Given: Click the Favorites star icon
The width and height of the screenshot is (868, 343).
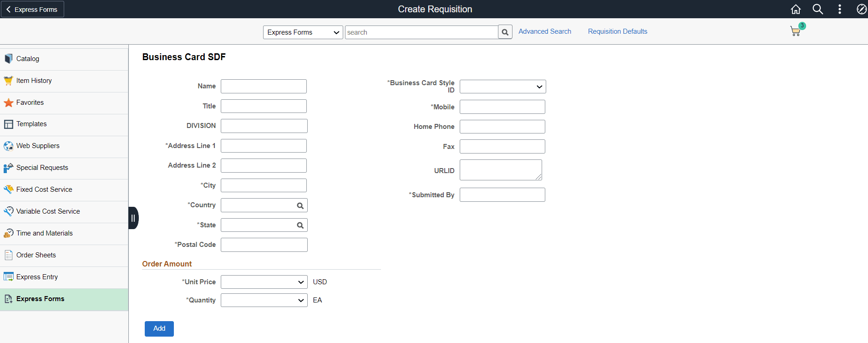Looking at the screenshot, I should point(9,102).
